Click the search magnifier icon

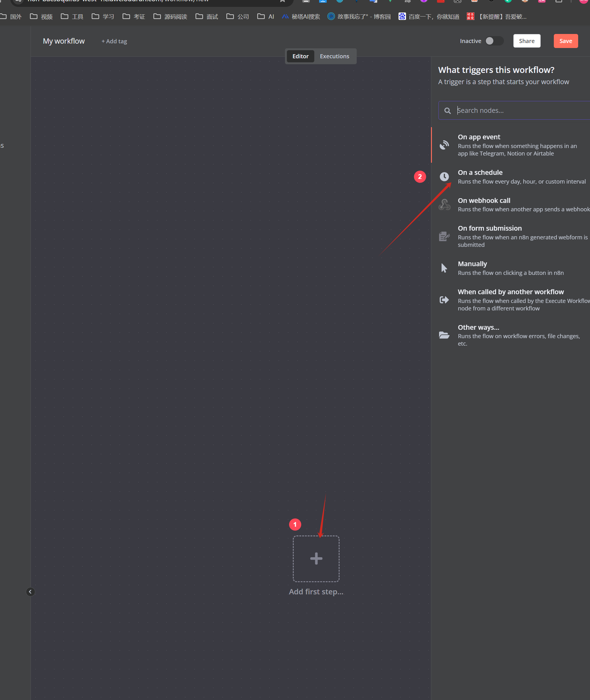click(447, 111)
